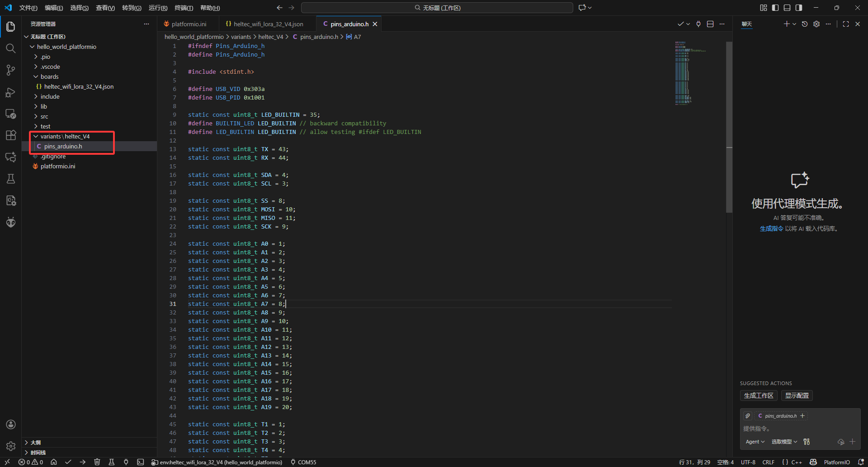
Task: Click the PlatformIO Home icon in status bar
Action: 54,462
